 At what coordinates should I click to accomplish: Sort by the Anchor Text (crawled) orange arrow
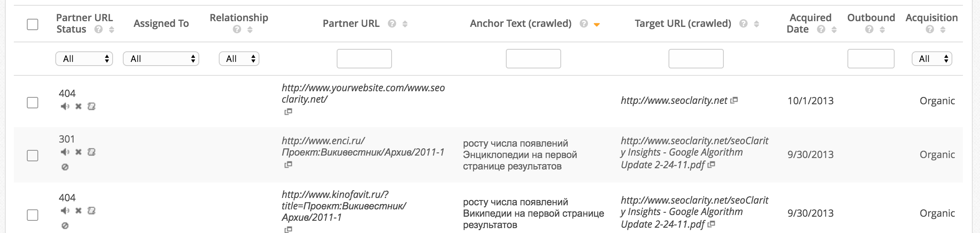click(597, 25)
